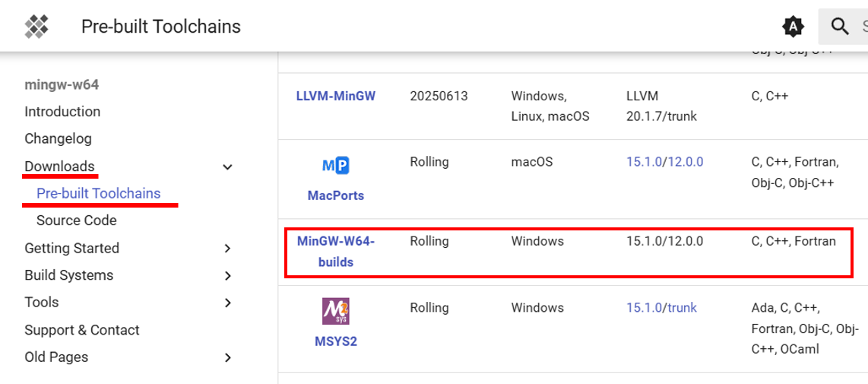The height and width of the screenshot is (384, 868).
Task: Click C, C++ cell in LLVM-MinGW row
Action: (x=770, y=96)
